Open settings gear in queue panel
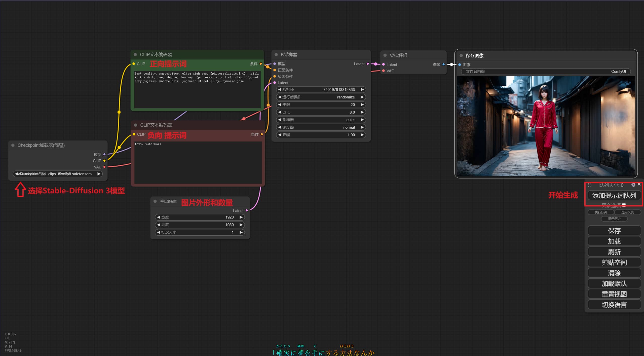644x356 pixels. coord(633,185)
